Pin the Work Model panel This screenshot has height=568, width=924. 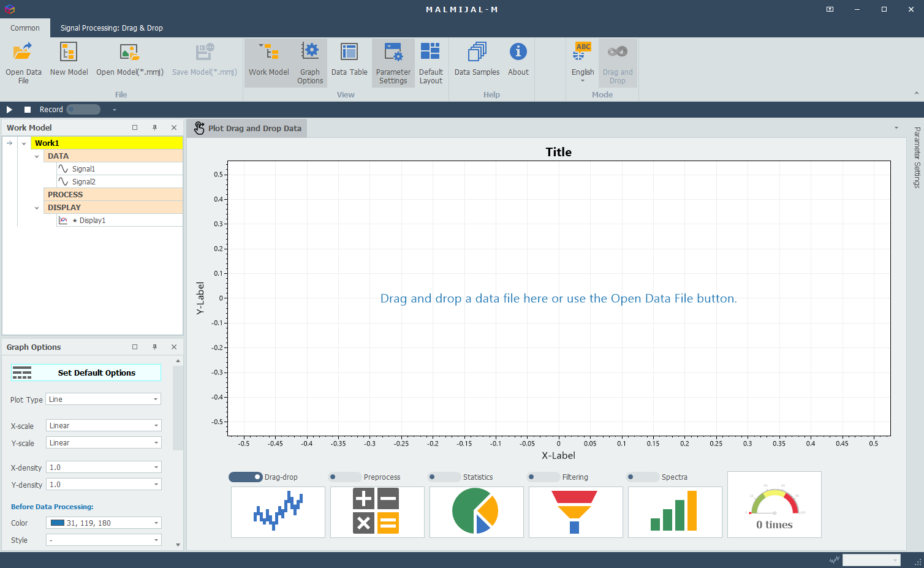154,127
